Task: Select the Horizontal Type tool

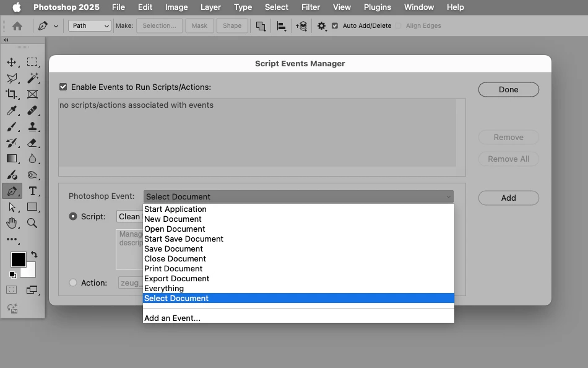Action: (x=33, y=191)
